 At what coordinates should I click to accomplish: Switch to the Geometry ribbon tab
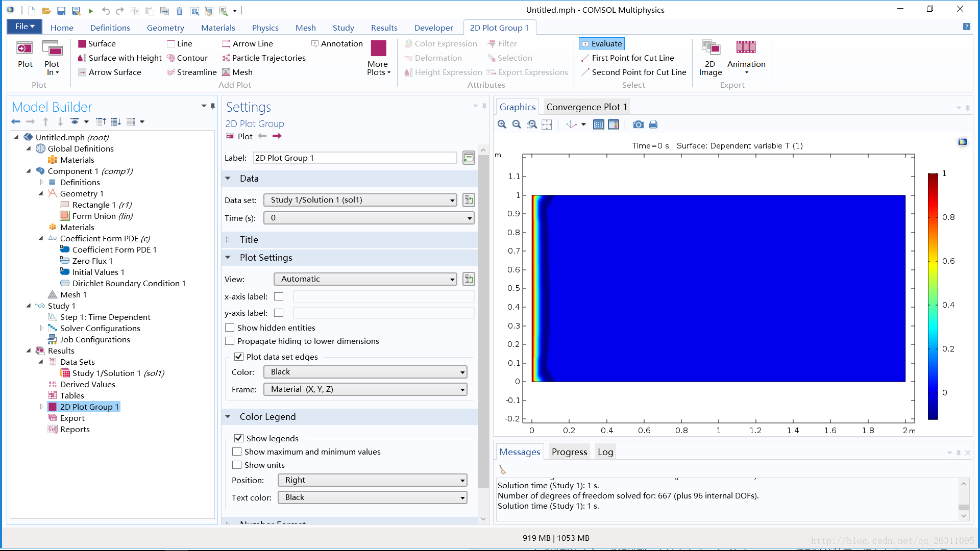pyautogui.click(x=165, y=28)
